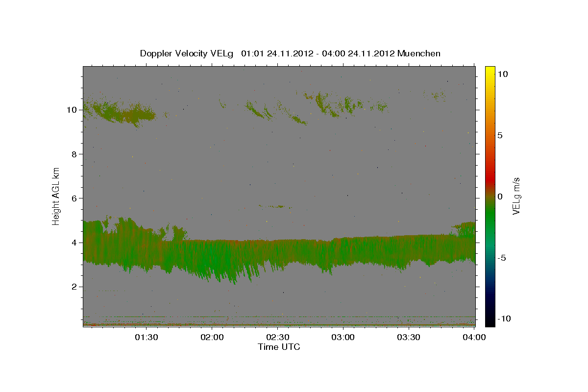Screen dimensions: 588x392
Task: Click the colorbar label '0'
Action: (500, 196)
